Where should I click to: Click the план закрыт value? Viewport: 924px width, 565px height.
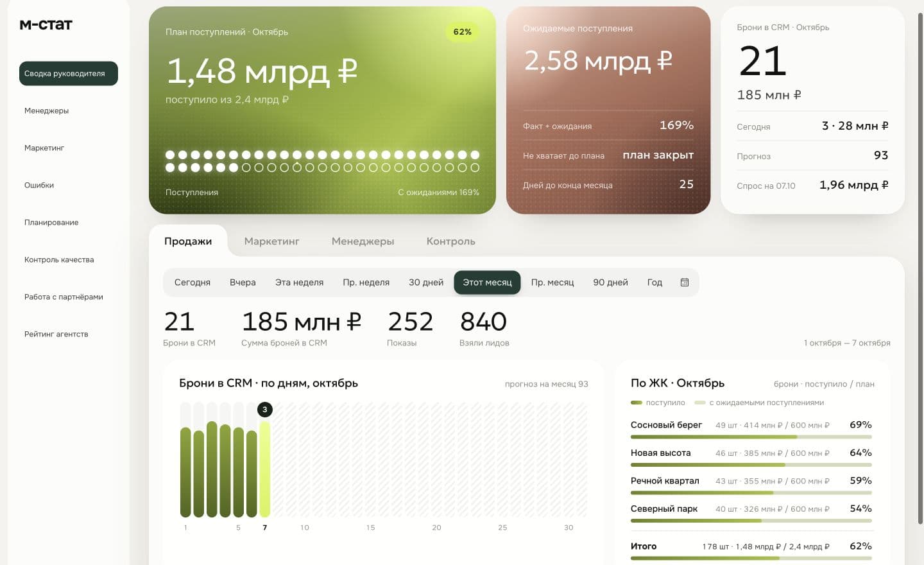(x=658, y=155)
